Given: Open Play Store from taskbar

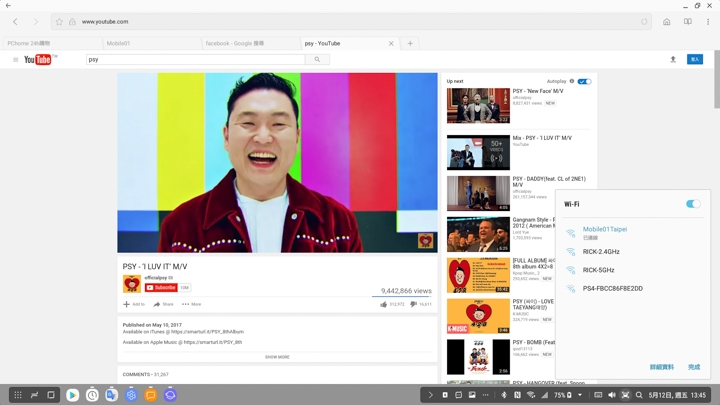Looking at the screenshot, I should 72,395.
